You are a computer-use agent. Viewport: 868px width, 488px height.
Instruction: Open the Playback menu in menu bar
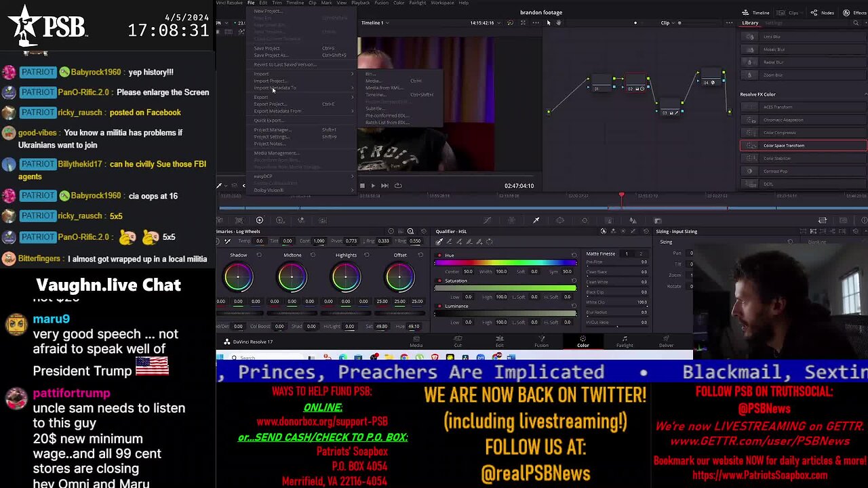pyautogui.click(x=360, y=3)
